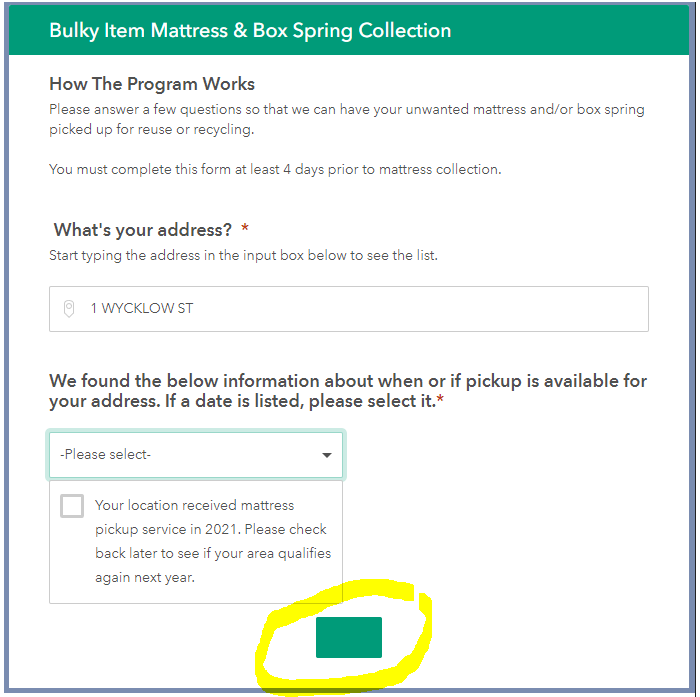Click the "What's your address?" label

pos(143,230)
